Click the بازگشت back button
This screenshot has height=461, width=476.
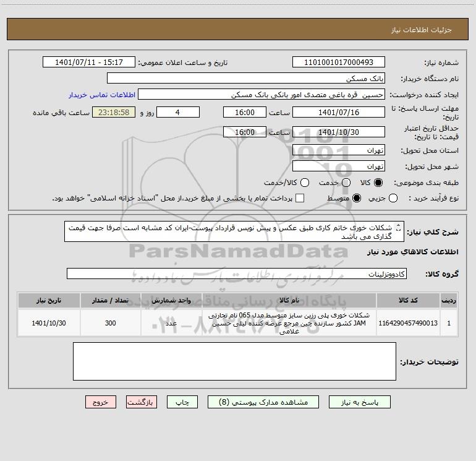click(142, 402)
